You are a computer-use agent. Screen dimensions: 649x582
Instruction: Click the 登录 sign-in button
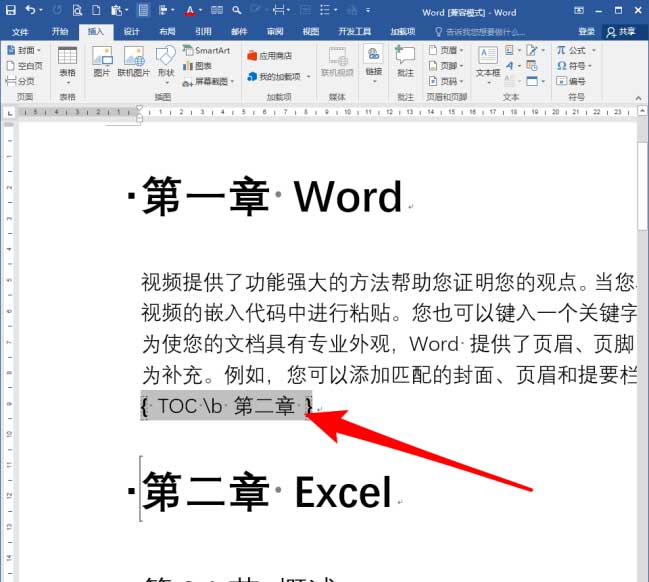(585, 31)
